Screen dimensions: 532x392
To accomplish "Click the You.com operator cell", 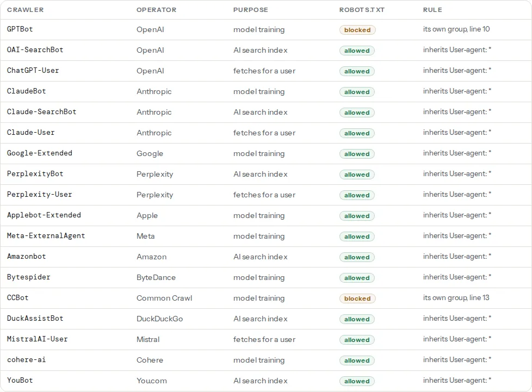I will pyautogui.click(x=152, y=381).
